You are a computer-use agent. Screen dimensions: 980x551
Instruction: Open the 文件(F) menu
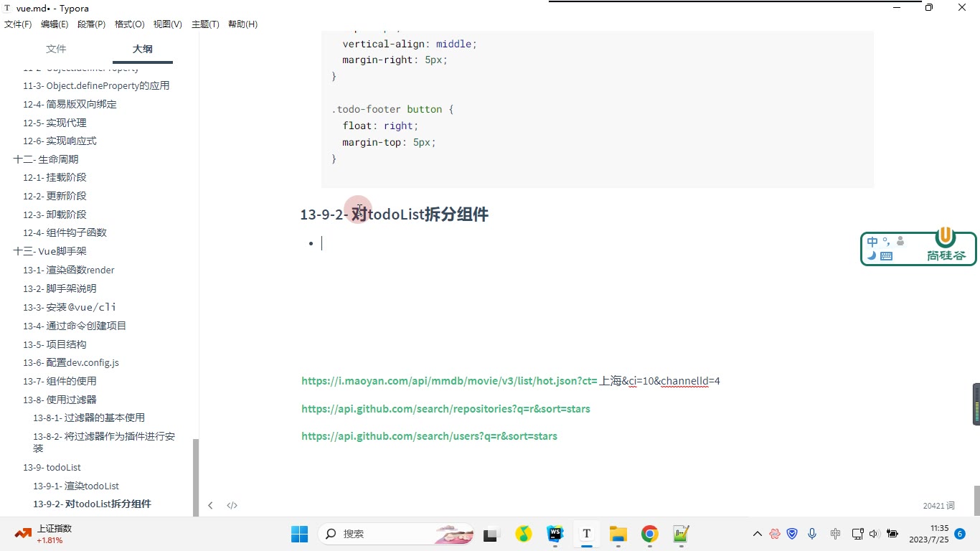pyautogui.click(x=18, y=24)
